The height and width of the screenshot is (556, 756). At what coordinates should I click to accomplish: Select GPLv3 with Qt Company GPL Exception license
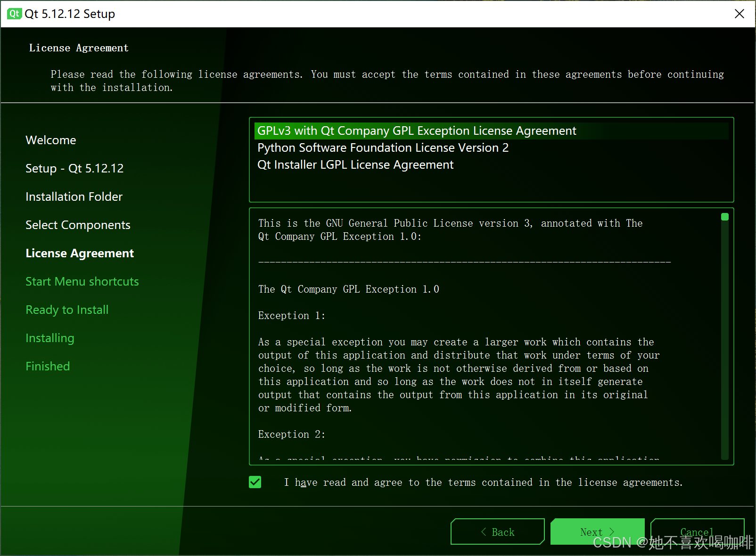pos(491,131)
